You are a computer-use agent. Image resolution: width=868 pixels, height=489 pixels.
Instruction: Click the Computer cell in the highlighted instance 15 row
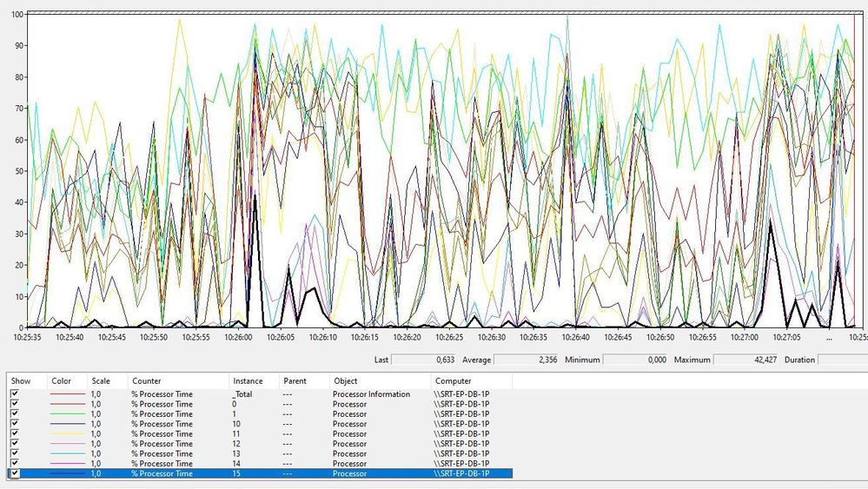coord(461,473)
